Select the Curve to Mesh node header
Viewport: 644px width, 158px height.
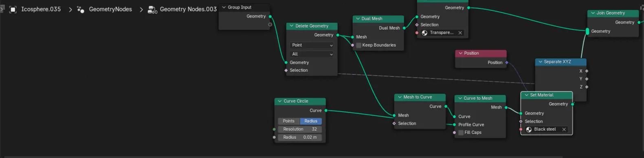pyautogui.click(x=480, y=98)
